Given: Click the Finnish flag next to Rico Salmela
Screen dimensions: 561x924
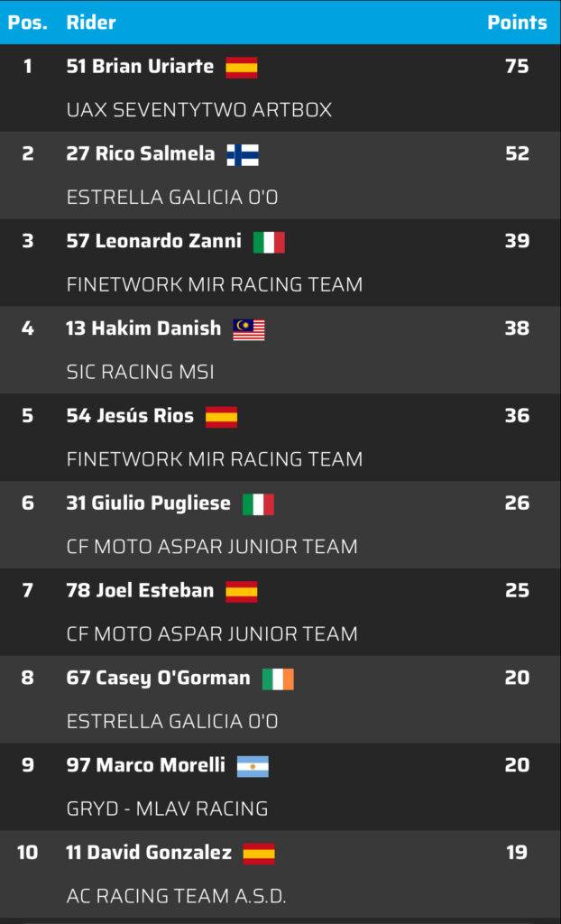Looking at the screenshot, I should (x=243, y=155).
